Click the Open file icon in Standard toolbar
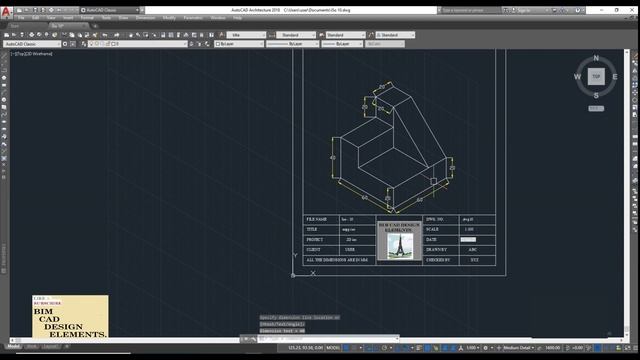Viewport: 640px width, 360px height. [14, 35]
